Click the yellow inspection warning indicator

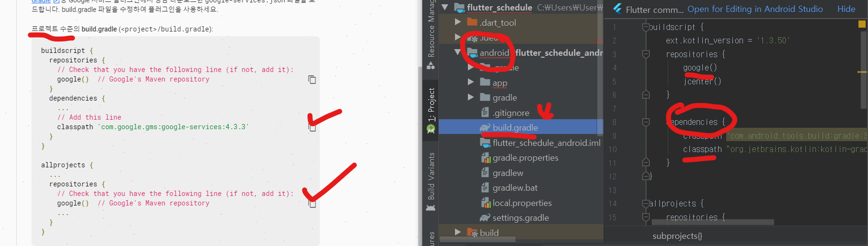pos(862,24)
